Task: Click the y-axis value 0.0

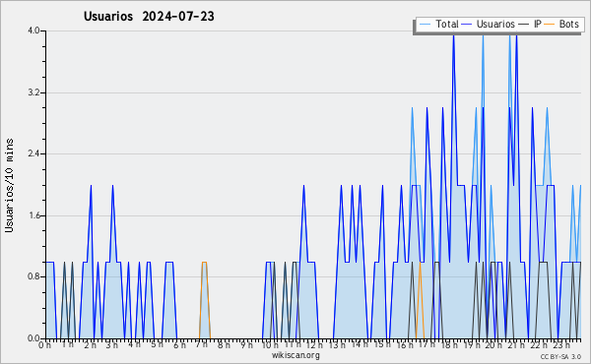Action: [x=33, y=338]
